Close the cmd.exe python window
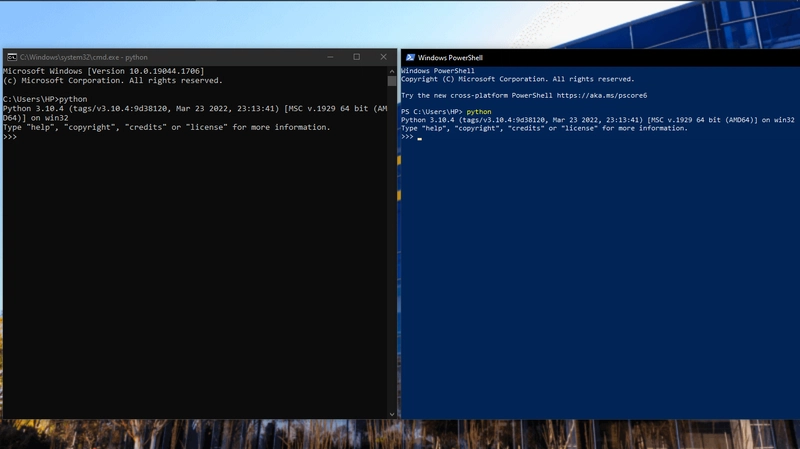 [384, 57]
